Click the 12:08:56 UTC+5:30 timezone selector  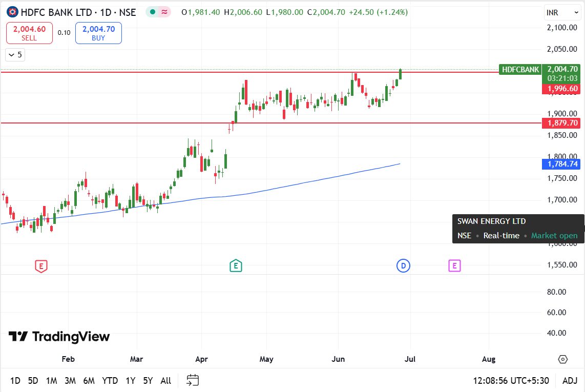pos(511,381)
